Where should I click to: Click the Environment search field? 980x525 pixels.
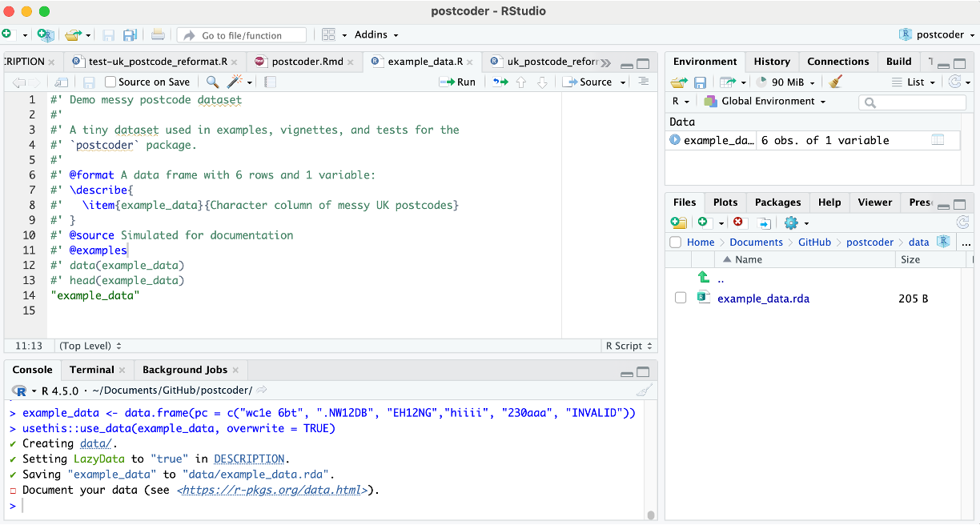coord(912,102)
